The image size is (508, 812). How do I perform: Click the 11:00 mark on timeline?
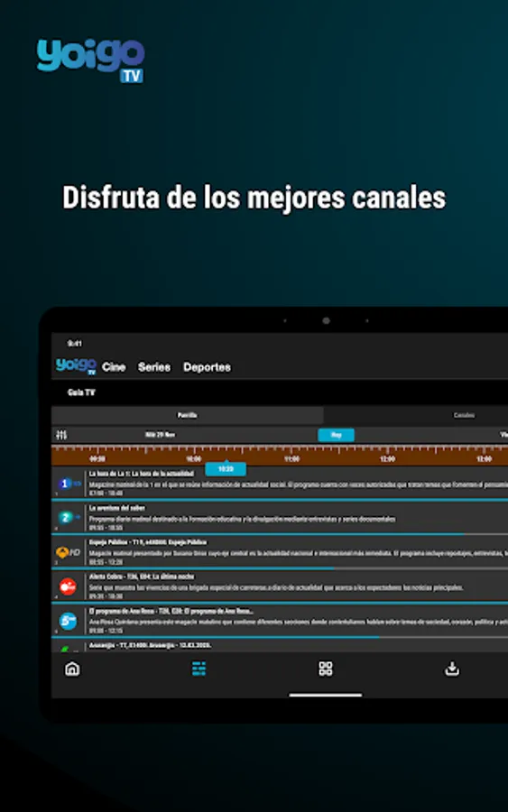[291, 459]
